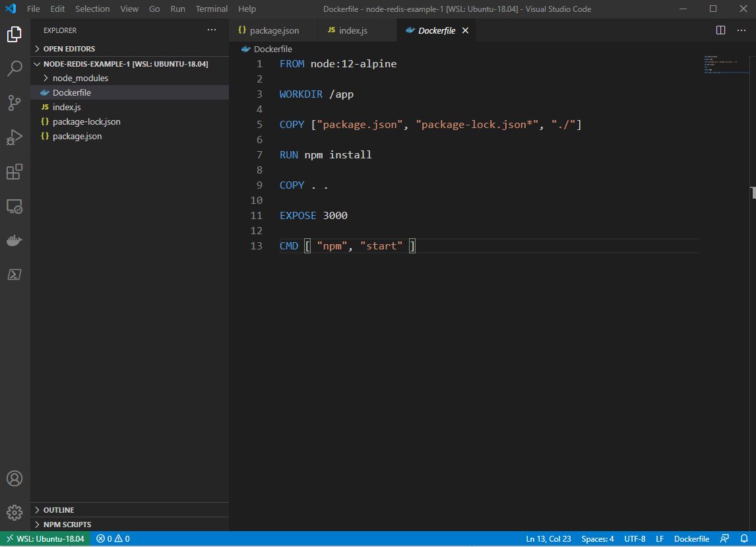Expand the NPM SCRIPTS section
Viewport: 756px width, 547px height.
click(66, 524)
